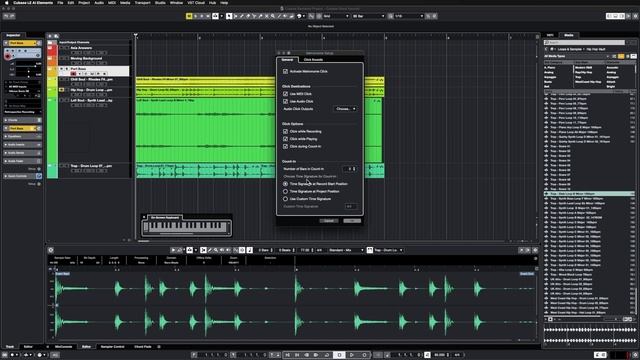The image size is (640, 360).
Task: Toggle the Cycle loop button in transport
Action: point(328,355)
